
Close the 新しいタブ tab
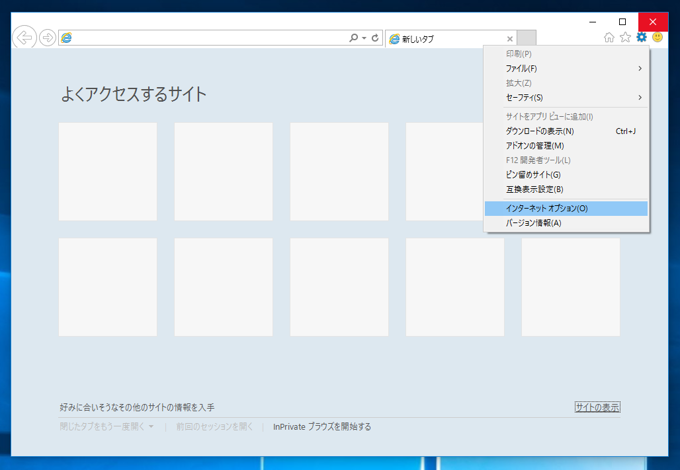[x=510, y=39]
